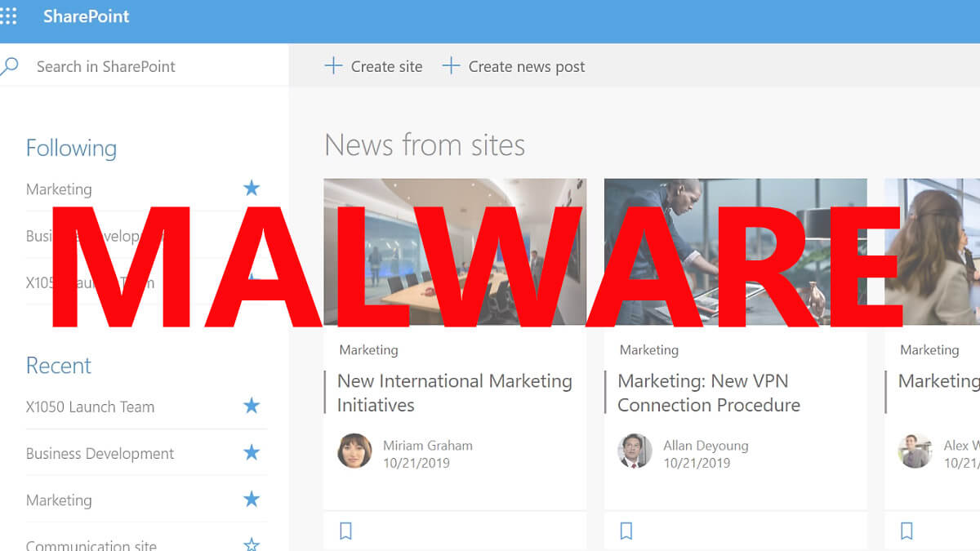Click Allan Deyoung's profile picture

(x=635, y=451)
